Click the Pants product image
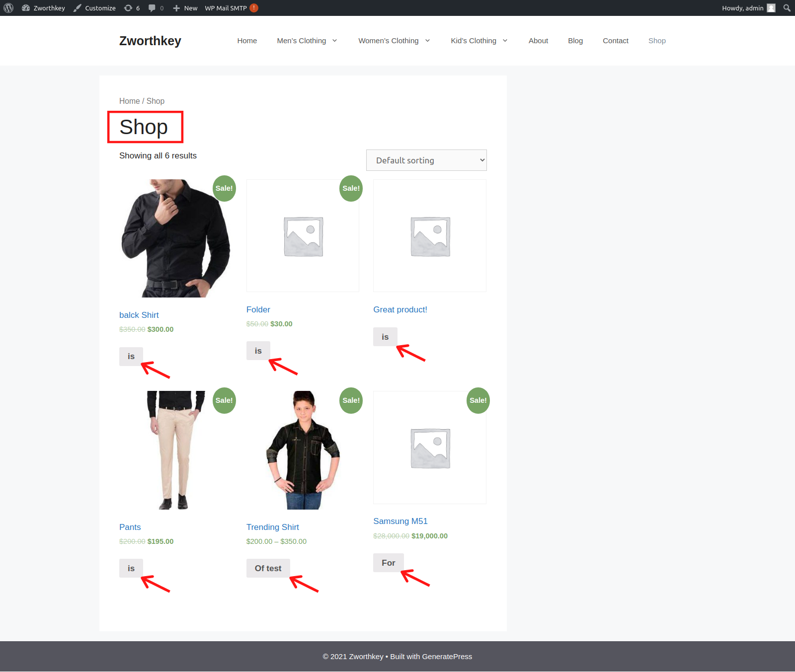795x672 pixels. (x=176, y=450)
